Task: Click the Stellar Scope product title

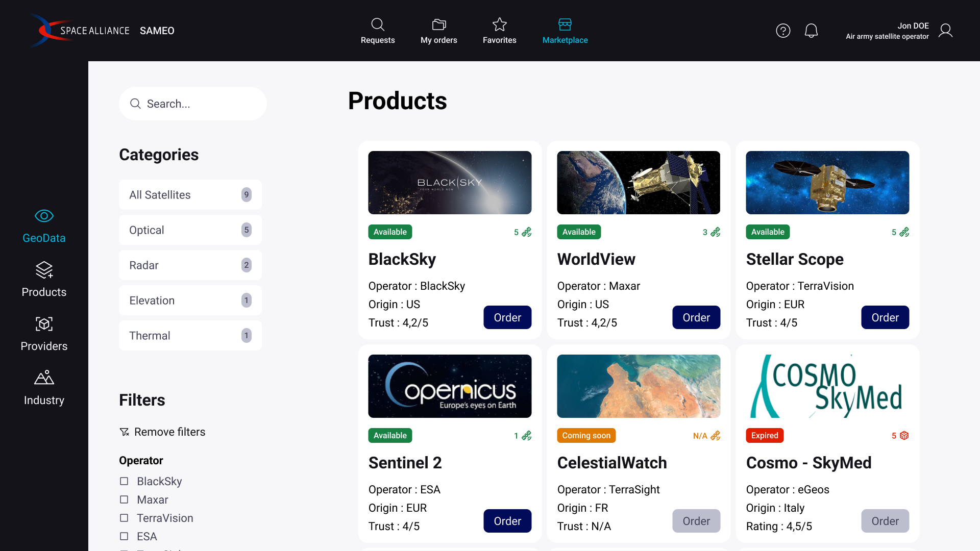Action: coord(795,259)
